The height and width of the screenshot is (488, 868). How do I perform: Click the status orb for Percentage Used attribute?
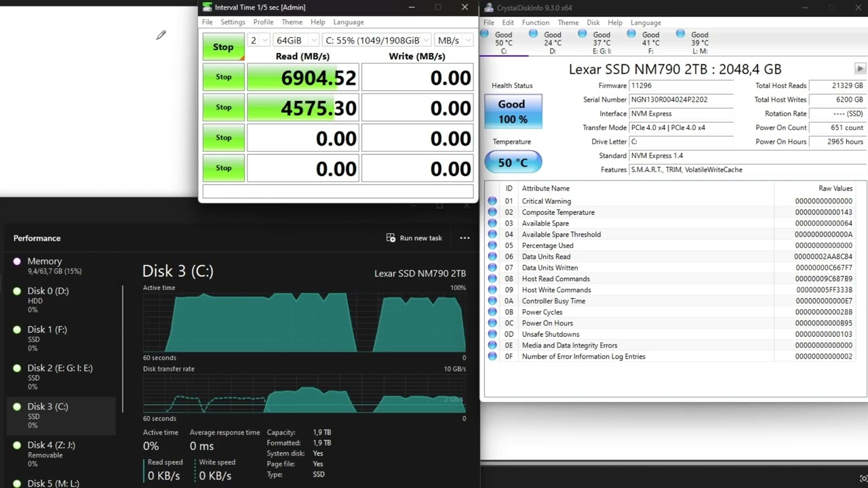492,245
